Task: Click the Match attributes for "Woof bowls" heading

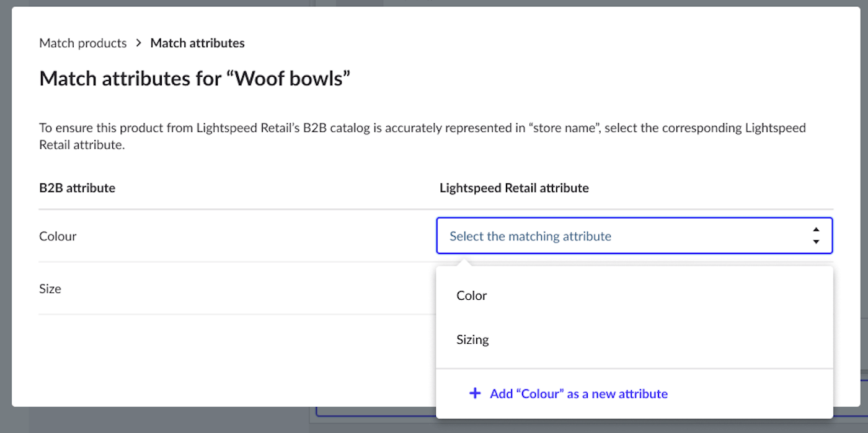Action: (195, 79)
